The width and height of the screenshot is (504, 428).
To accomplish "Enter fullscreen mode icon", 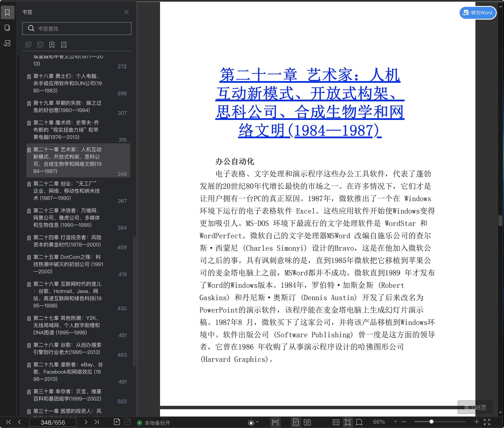I will [x=487, y=422].
